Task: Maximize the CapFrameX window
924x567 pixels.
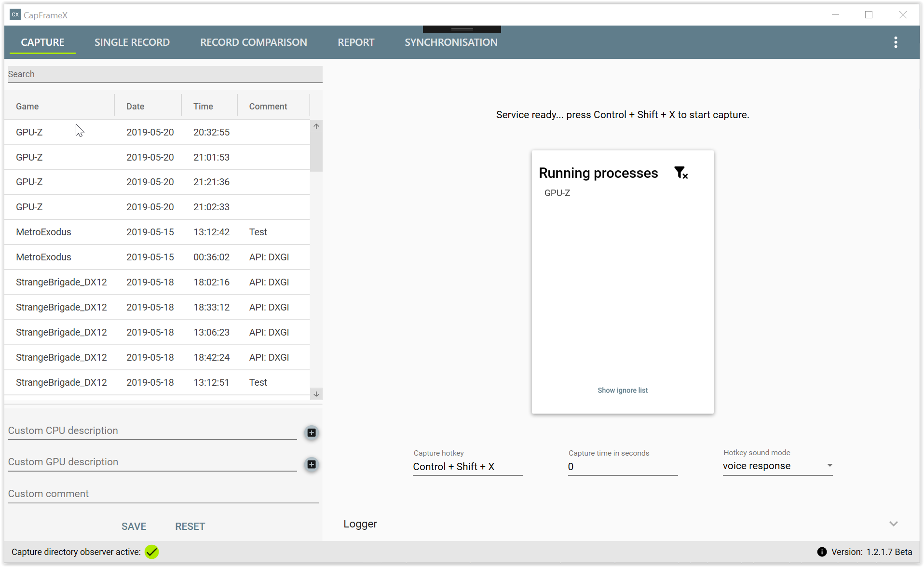Action: [869, 15]
